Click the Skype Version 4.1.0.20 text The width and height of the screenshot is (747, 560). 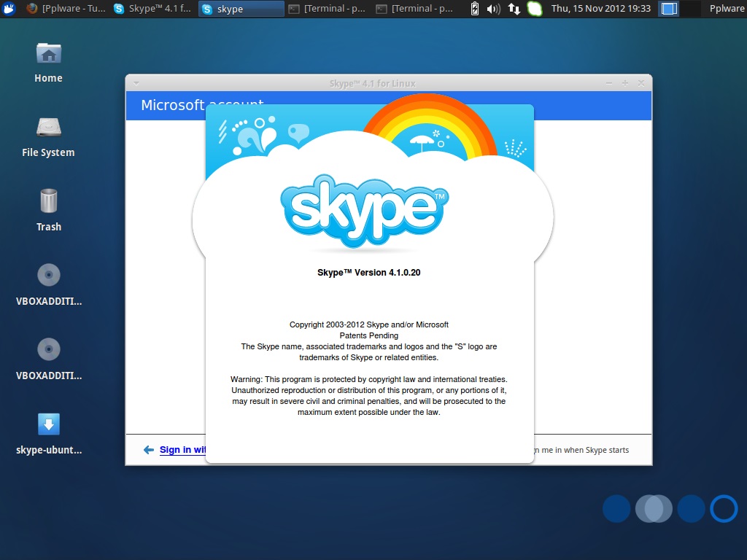[368, 273]
